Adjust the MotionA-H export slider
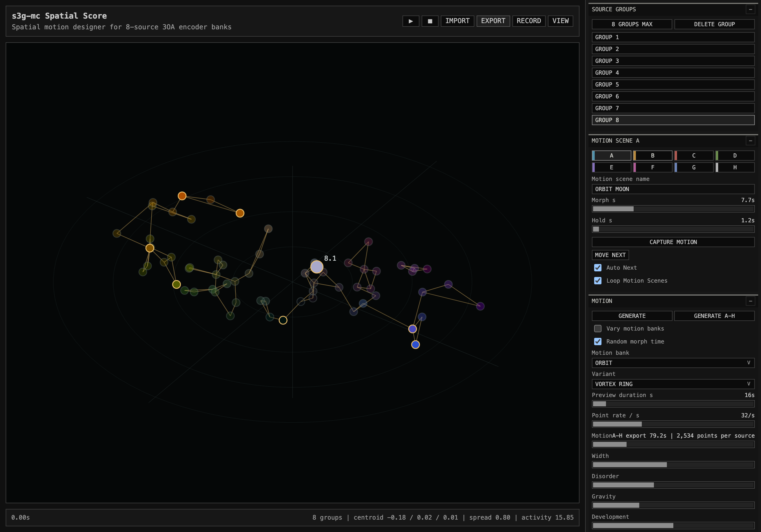The width and height of the screenshot is (761, 532). click(673, 444)
